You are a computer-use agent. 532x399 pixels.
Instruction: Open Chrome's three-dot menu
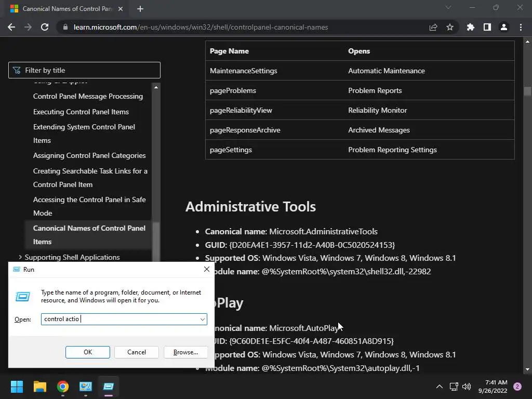click(x=521, y=27)
